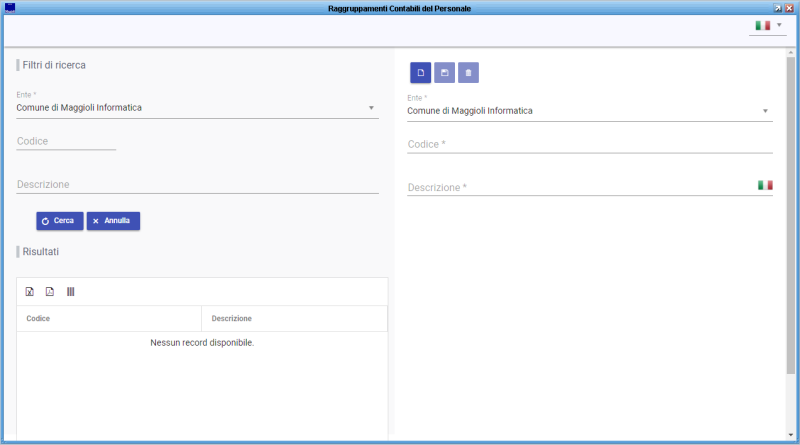Export results to Excel icon

[30, 291]
